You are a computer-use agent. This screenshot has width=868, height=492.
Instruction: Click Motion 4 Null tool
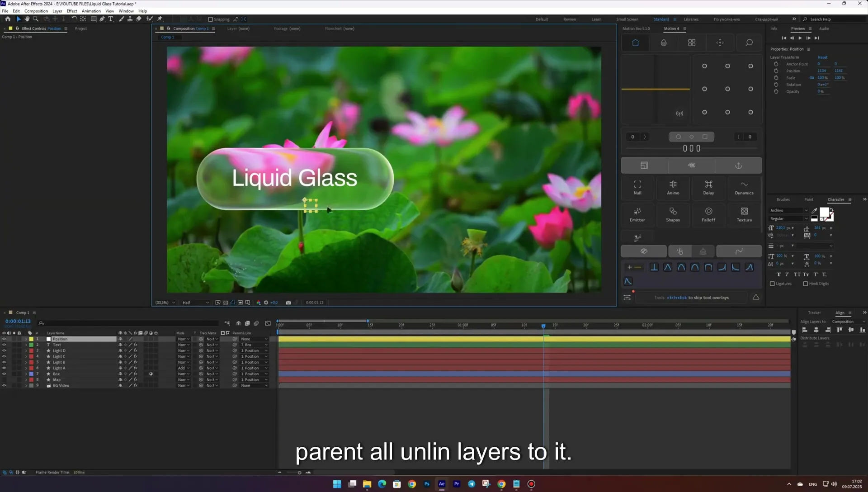pyautogui.click(x=637, y=188)
